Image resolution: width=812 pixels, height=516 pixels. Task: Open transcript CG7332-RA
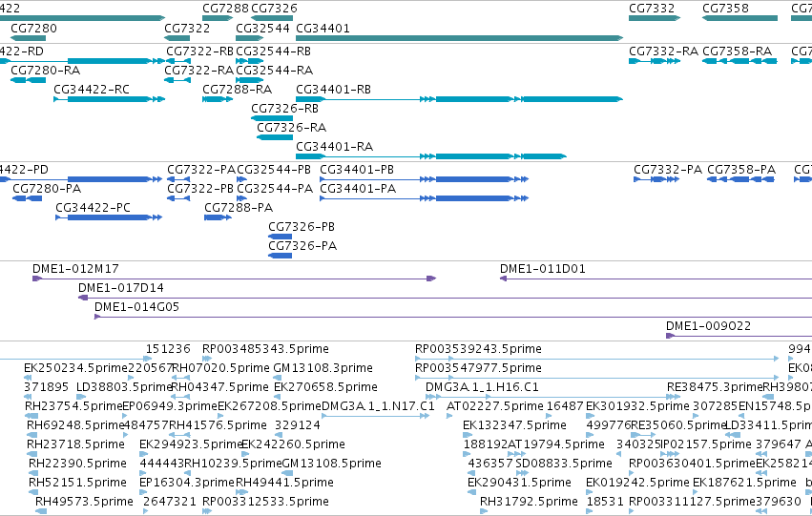655,61
